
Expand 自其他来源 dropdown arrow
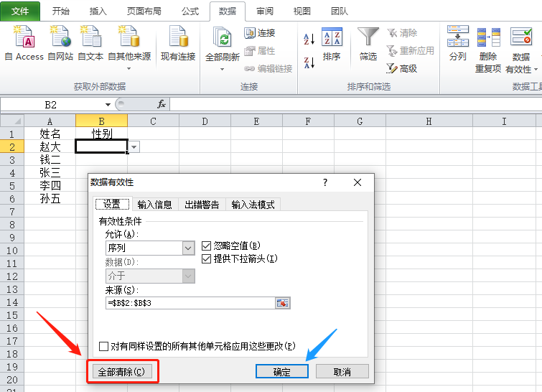tap(129, 69)
